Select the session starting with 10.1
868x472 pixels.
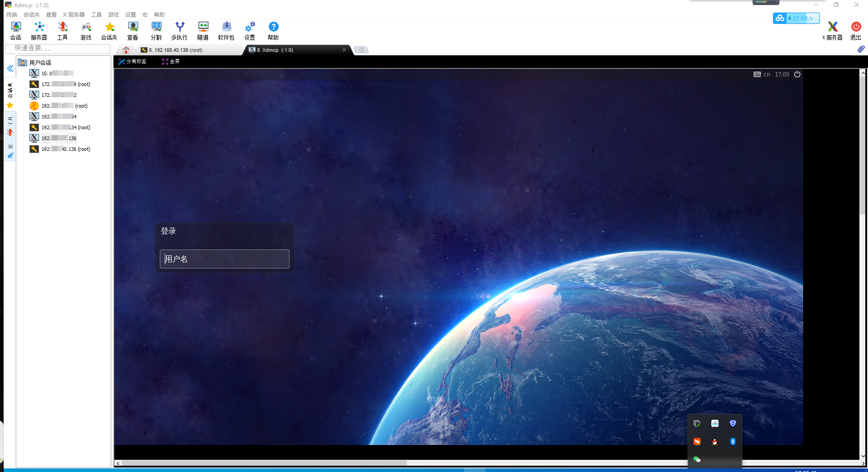coord(52,73)
